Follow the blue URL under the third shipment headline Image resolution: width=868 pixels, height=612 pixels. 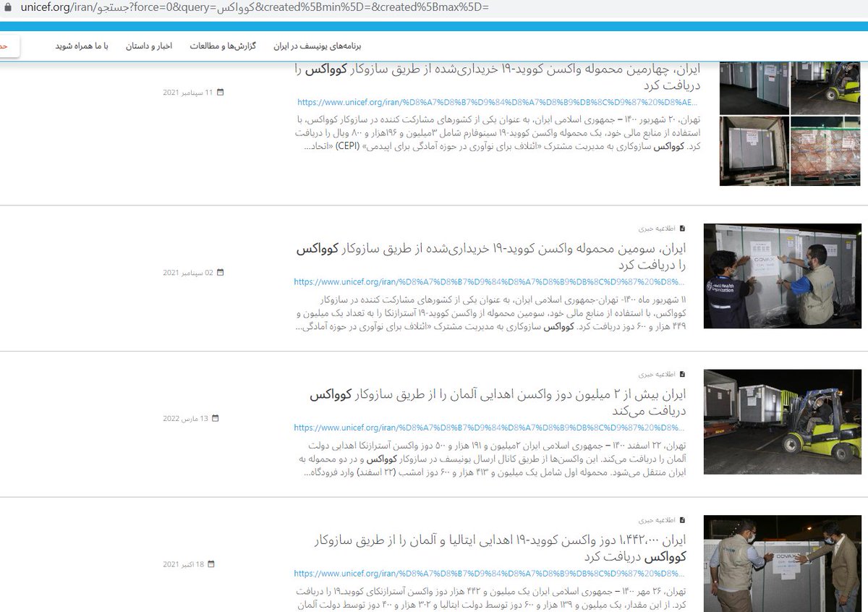coord(490,282)
